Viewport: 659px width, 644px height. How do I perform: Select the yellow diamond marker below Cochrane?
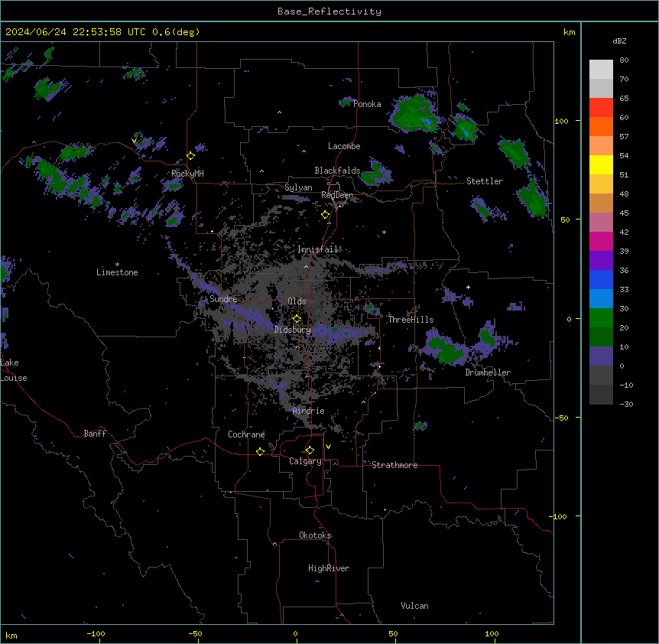[260, 451]
